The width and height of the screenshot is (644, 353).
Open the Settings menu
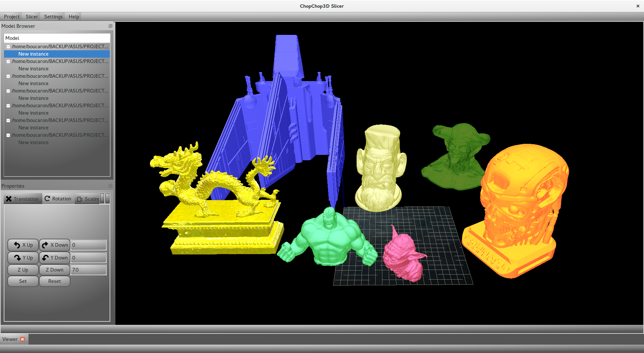point(53,17)
